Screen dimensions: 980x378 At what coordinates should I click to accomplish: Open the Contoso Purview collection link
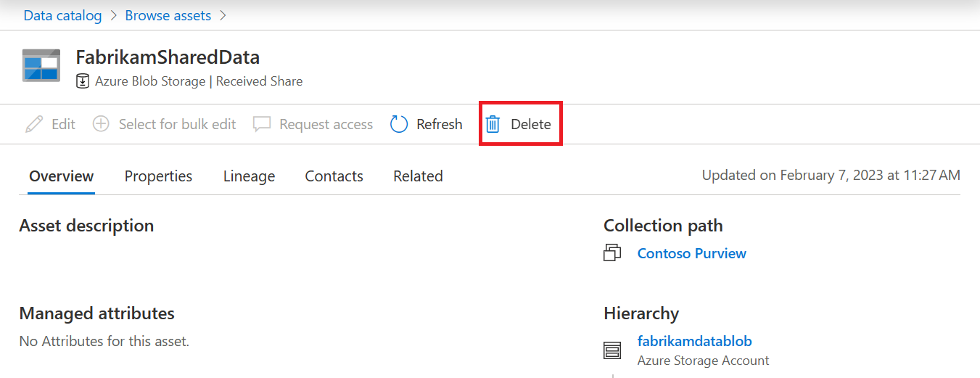coord(691,253)
